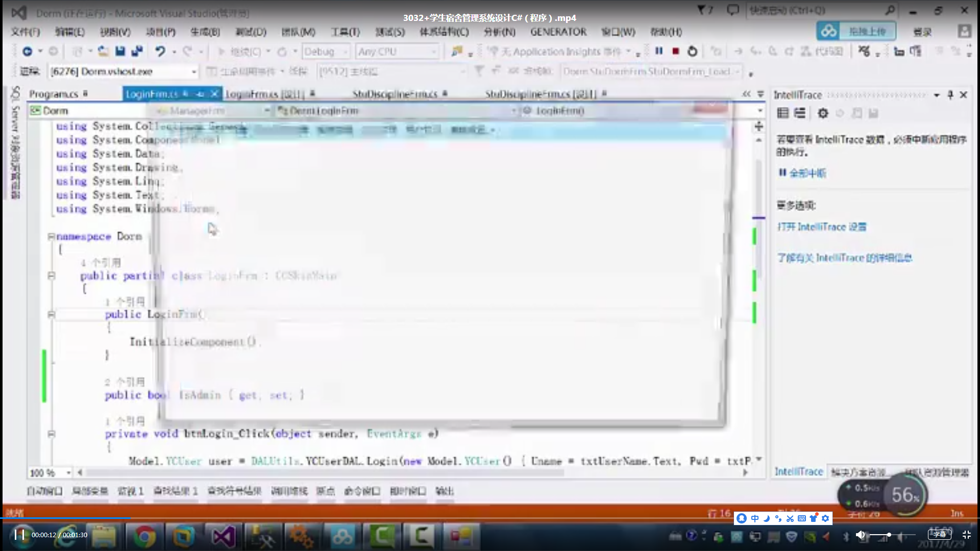980x551 pixels.
Task: Click the navigate backward arrow icon
Action: coord(27,51)
